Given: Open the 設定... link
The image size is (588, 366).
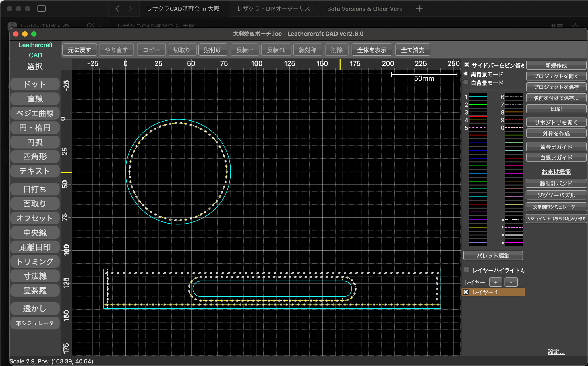Looking at the screenshot, I should pos(556,352).
